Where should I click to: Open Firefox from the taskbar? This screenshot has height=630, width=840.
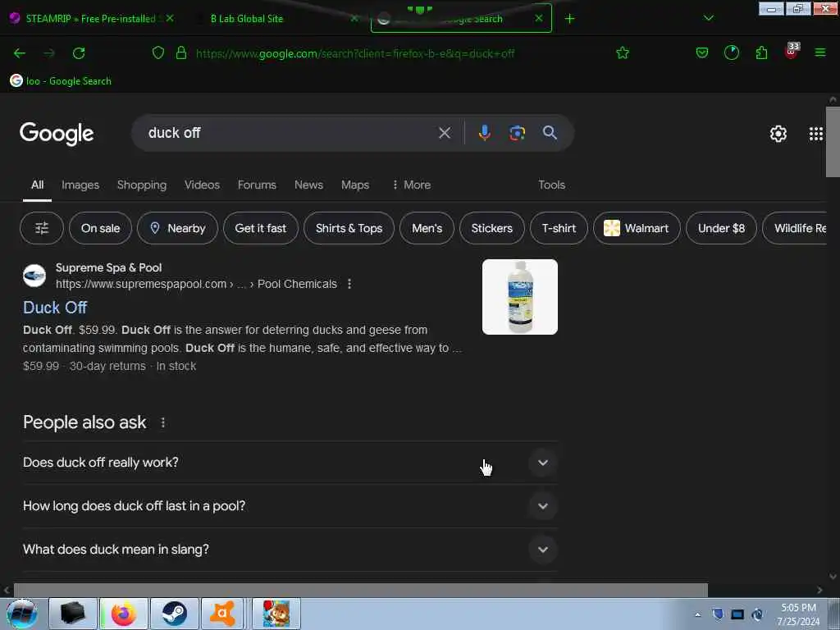(124, 614)
